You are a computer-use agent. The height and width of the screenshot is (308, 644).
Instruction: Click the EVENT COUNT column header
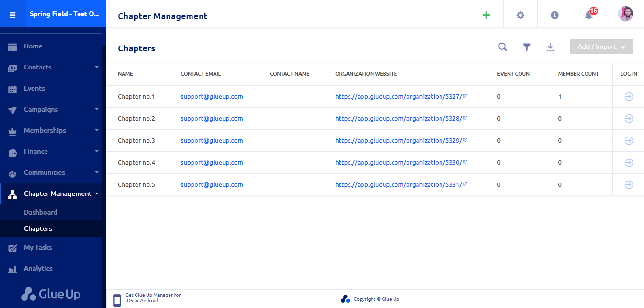(515, 74)
